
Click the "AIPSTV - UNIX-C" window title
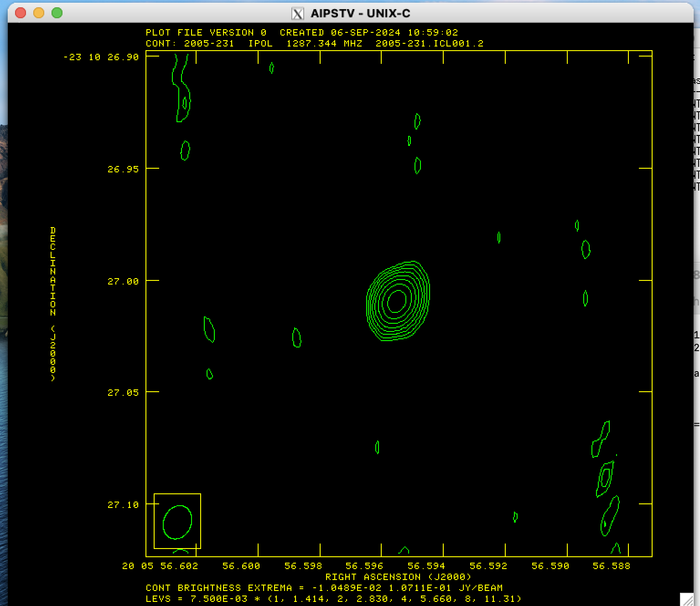pos(360,14)
